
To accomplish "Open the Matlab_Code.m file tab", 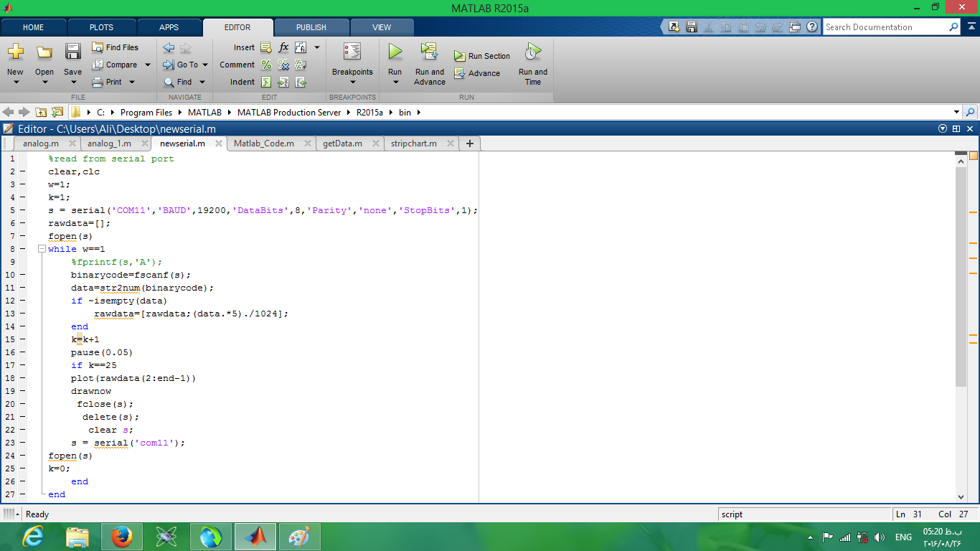I will click(x=264, y=143).
